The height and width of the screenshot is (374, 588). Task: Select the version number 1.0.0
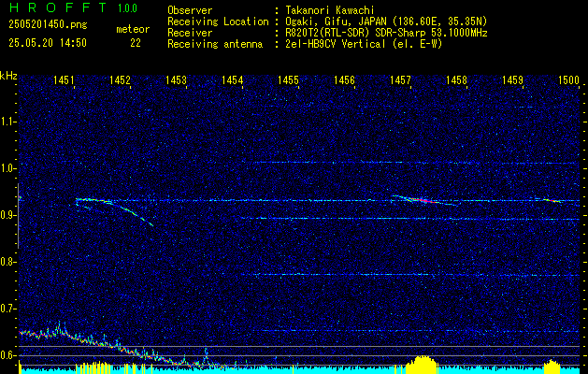(x=127, y=7)
